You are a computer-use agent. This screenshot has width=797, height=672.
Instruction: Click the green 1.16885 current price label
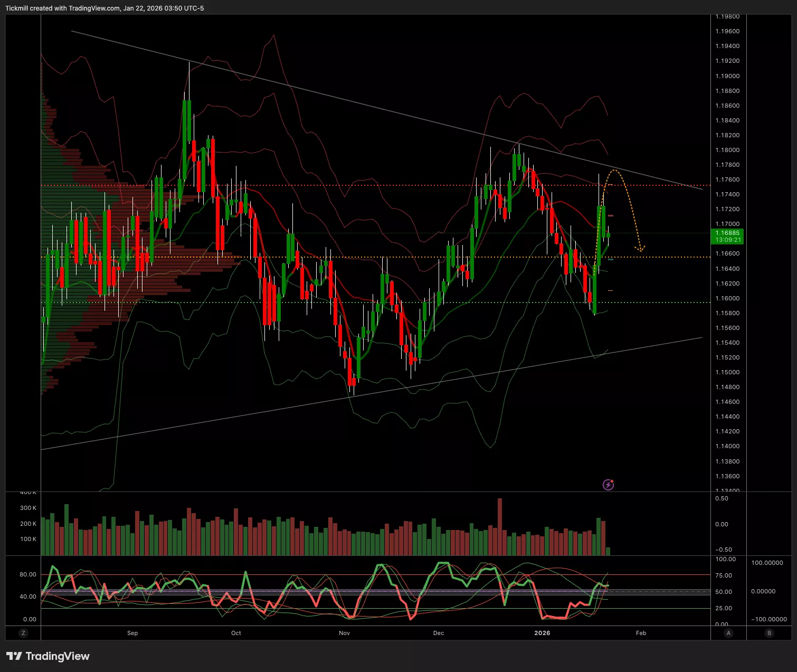(727, 236)
